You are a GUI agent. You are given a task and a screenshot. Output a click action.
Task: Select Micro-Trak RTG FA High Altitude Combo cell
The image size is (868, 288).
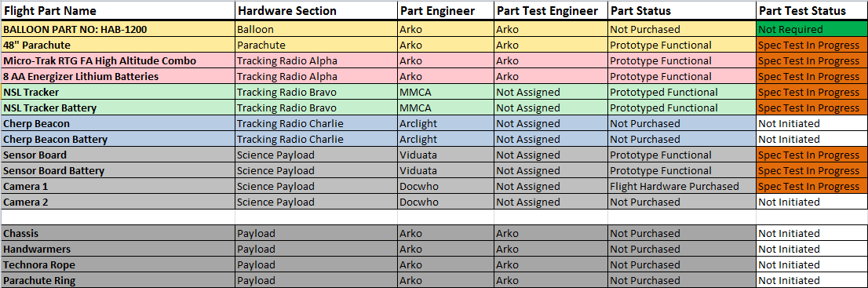[x=118, y=60]
